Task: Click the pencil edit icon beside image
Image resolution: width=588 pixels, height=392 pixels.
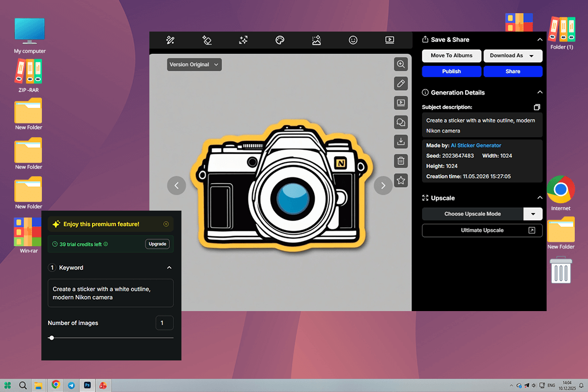Action: [401, 84]
